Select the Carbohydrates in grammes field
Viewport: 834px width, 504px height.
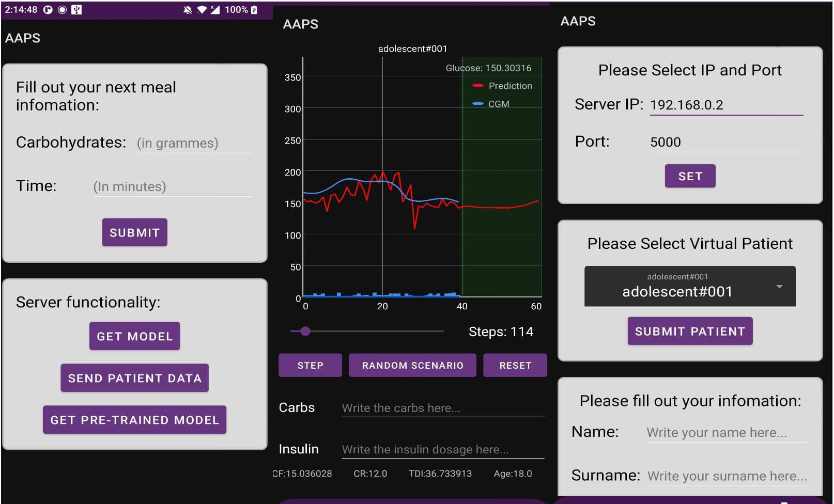[x=193, y=143]
